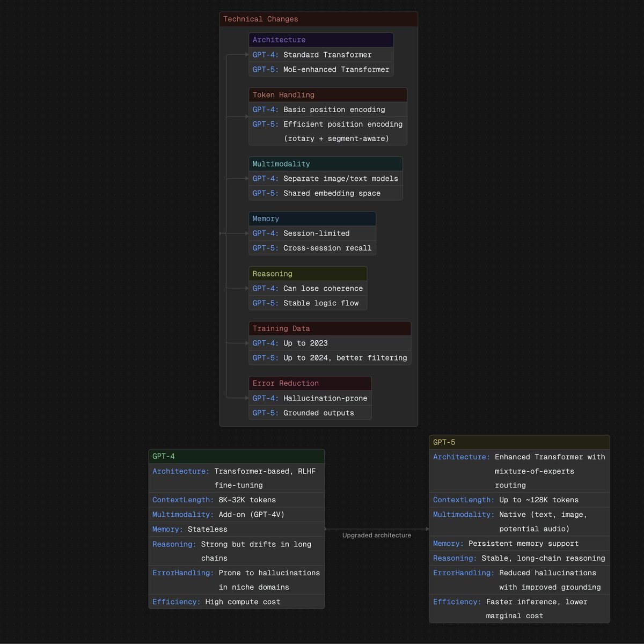Click the Reasoning node header in Technical Changes
Image resolution: width=644 pixels, height=644 pixels.
[308, 274]
